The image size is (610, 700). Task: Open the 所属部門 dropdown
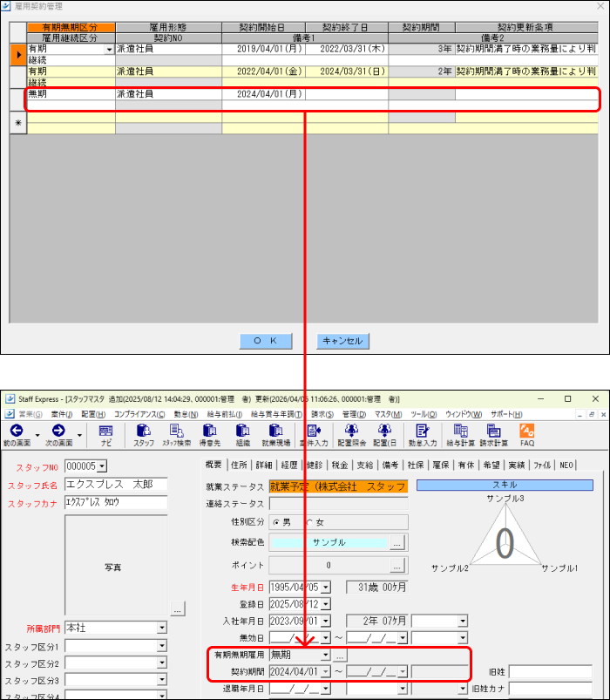pos(162,629)
